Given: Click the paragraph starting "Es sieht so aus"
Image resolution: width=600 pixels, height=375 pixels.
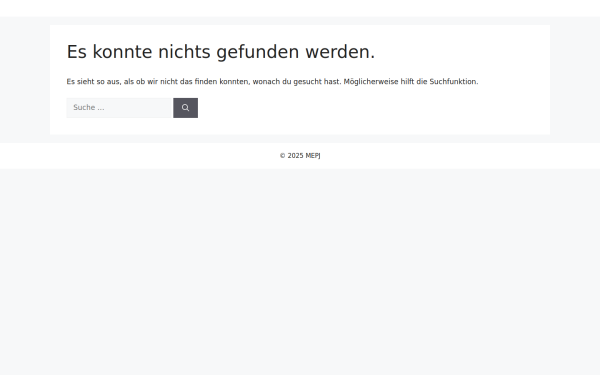Looking at the screenshot, I should tap(272, 82).
